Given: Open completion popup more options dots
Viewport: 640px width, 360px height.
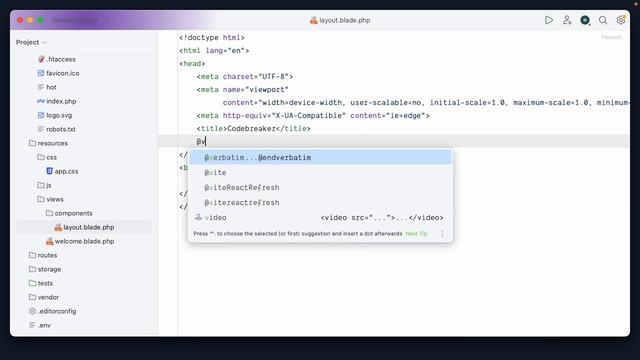Looking at the screenshot, I should coord(442,234).
